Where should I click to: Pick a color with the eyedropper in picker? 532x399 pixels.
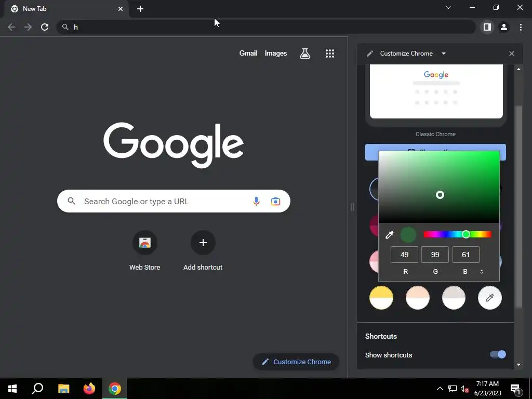[390, 234]
